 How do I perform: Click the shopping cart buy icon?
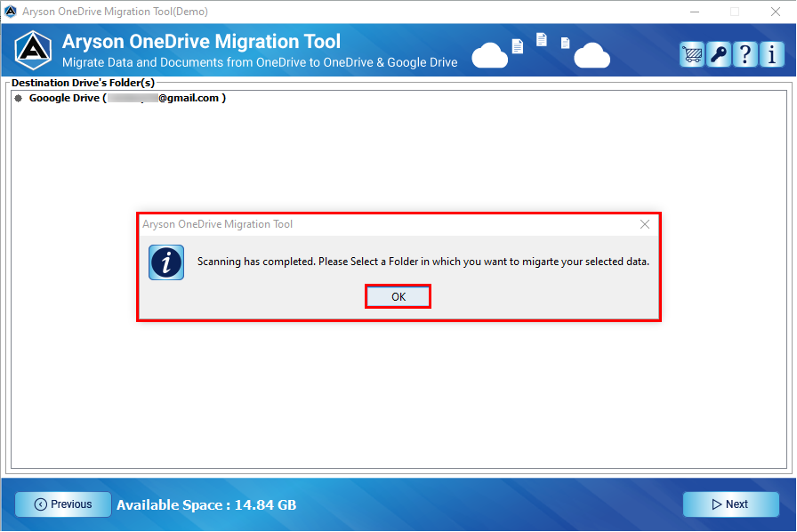(692, 54)
